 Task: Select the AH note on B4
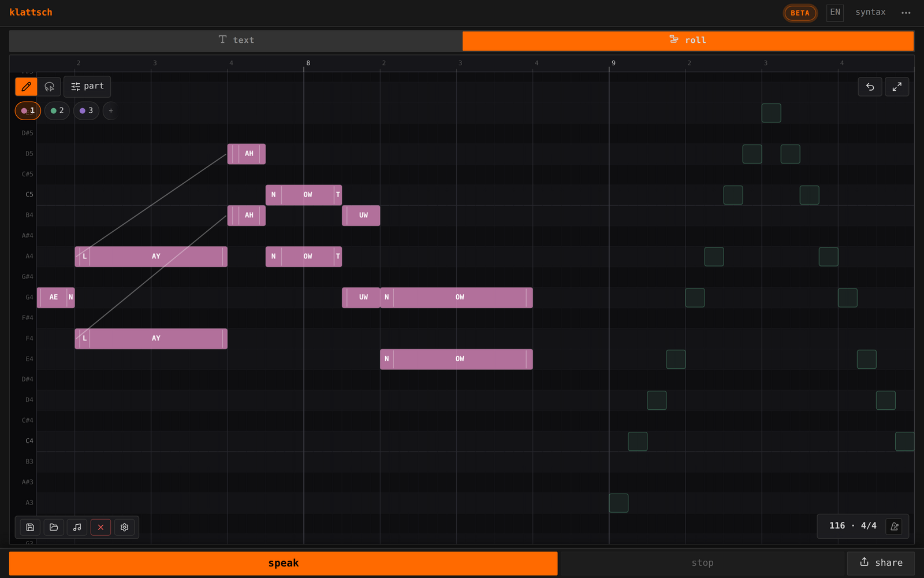point(247,216)
